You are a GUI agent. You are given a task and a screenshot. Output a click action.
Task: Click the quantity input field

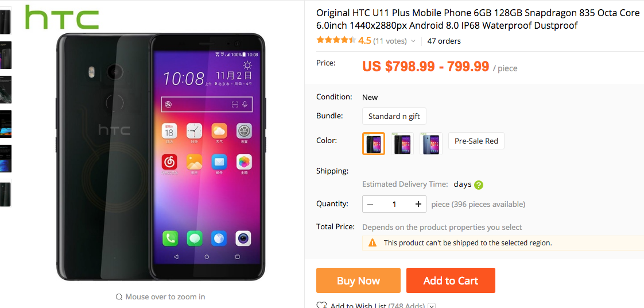tap(394, 204)
